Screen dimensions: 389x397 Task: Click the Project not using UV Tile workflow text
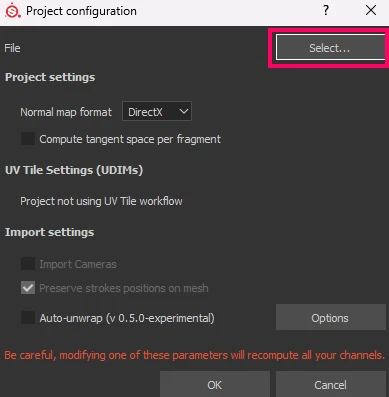pyautogui.click(x=101, y=201)
